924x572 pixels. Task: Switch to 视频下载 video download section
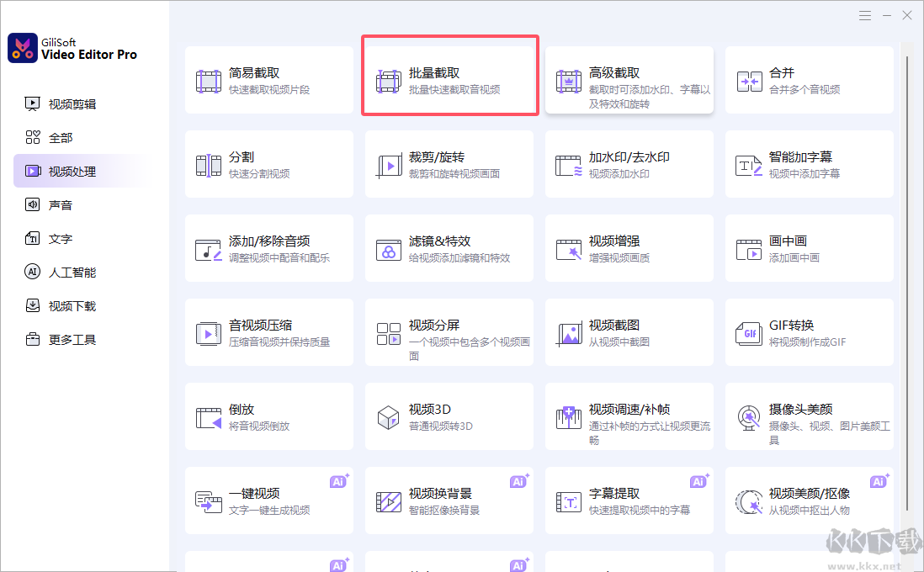tap(72, 306)
